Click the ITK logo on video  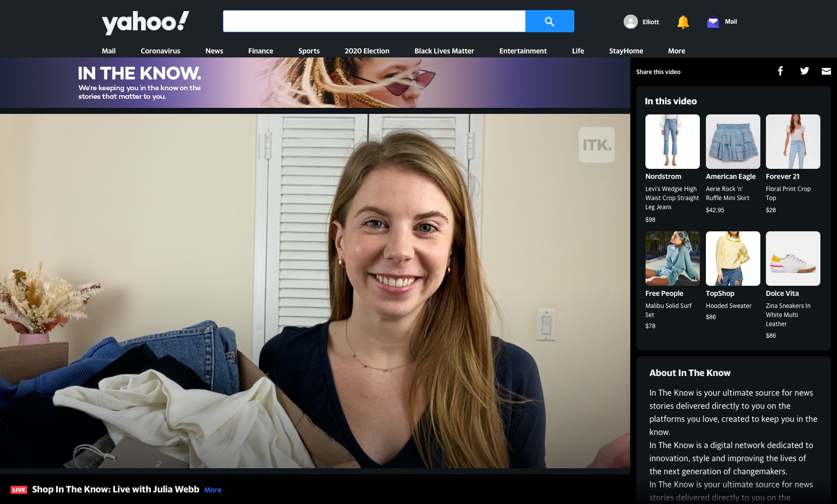click(596, 145)
